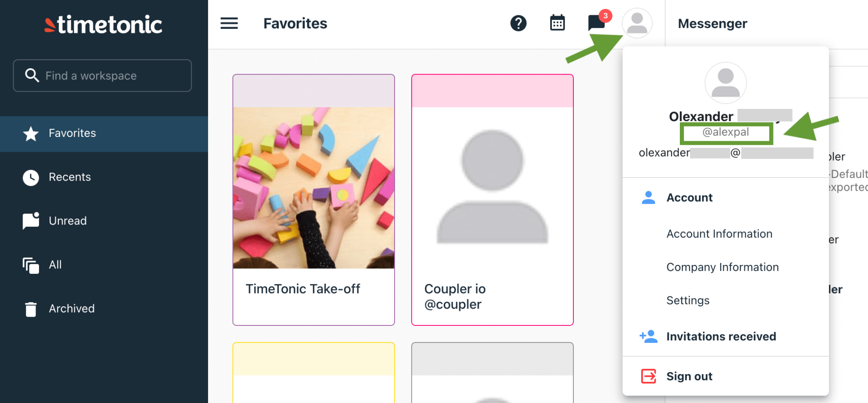
Task: Click the search magnifier icon
Action: (32, 75)
